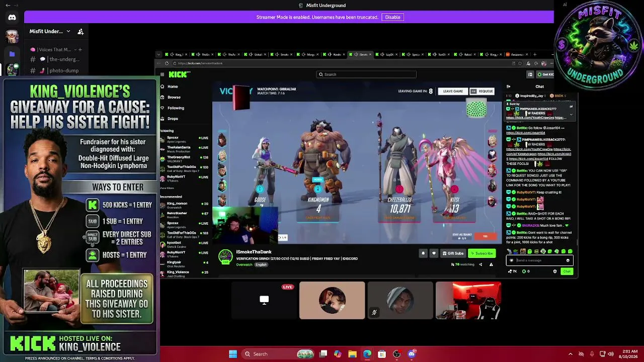
Task: Open the Windows Start menu
Action: (x=233, y=354)
